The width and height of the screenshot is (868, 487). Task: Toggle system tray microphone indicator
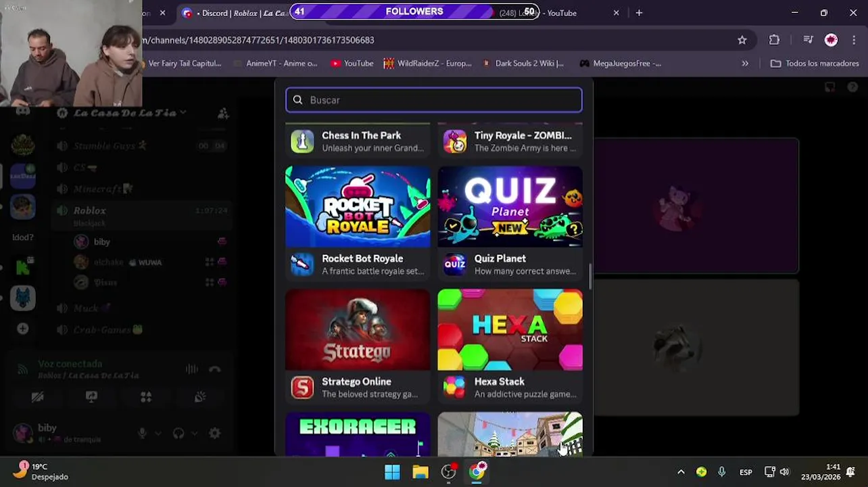click(x=722, y=471)
